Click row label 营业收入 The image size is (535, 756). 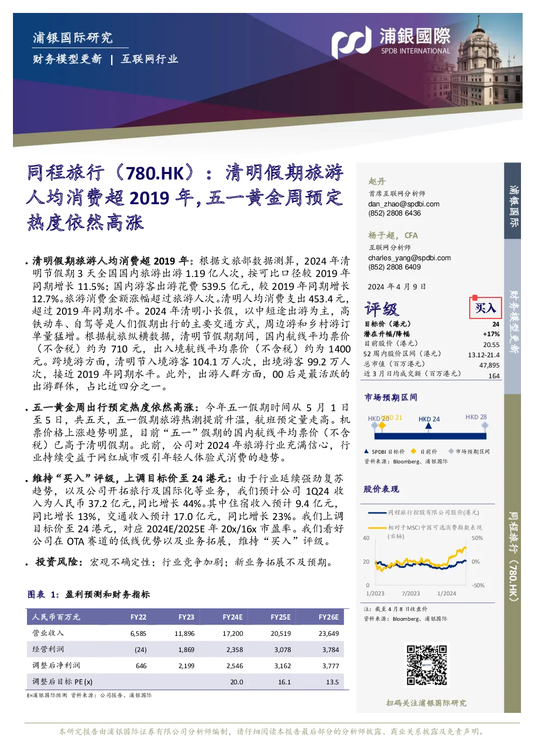[48, 633]
